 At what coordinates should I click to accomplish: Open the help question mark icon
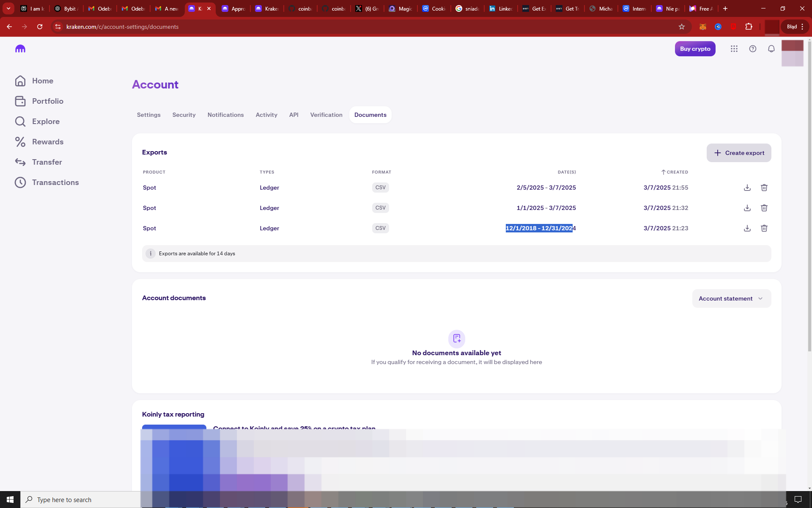tap(752, 49)
